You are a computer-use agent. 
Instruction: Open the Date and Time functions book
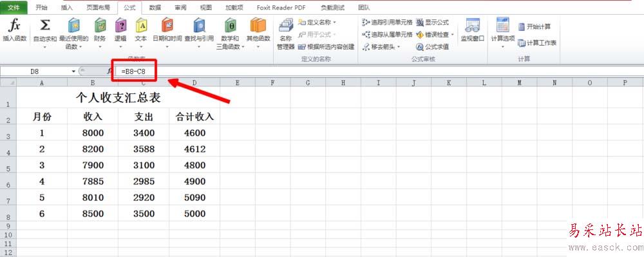click(x=167, y=33)
